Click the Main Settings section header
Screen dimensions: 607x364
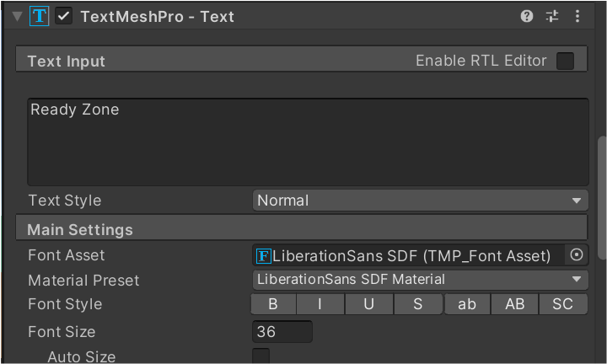point(301,229)
